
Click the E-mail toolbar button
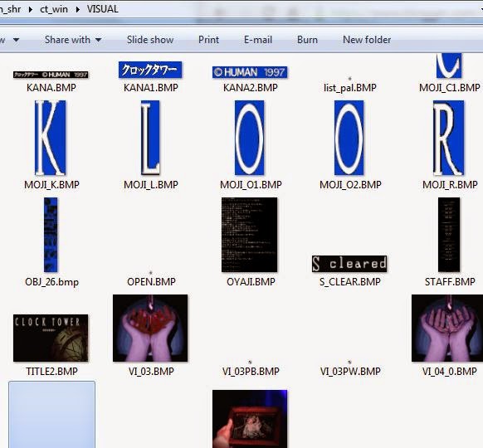pos(258,40)
